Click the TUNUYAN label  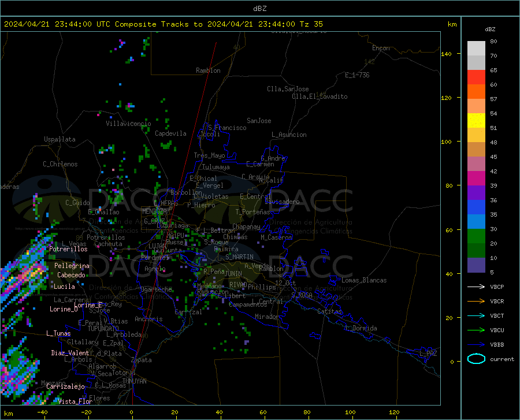[134, 381]
